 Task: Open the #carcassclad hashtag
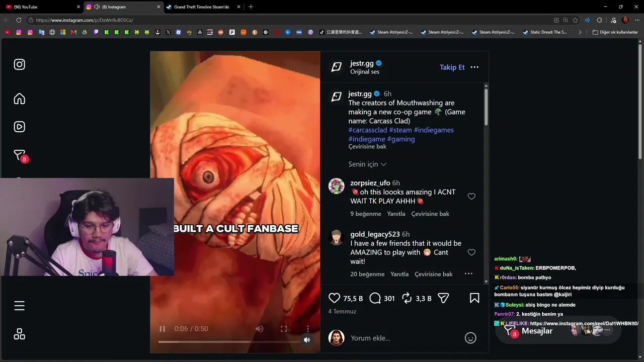[x=368, y=130]
